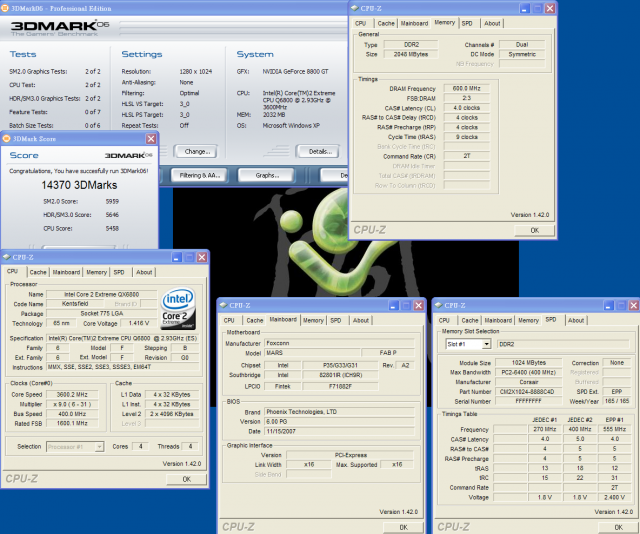The image size is (640, 534).
Task: Click the Manufacturer Corsair value
Action: 528,382
